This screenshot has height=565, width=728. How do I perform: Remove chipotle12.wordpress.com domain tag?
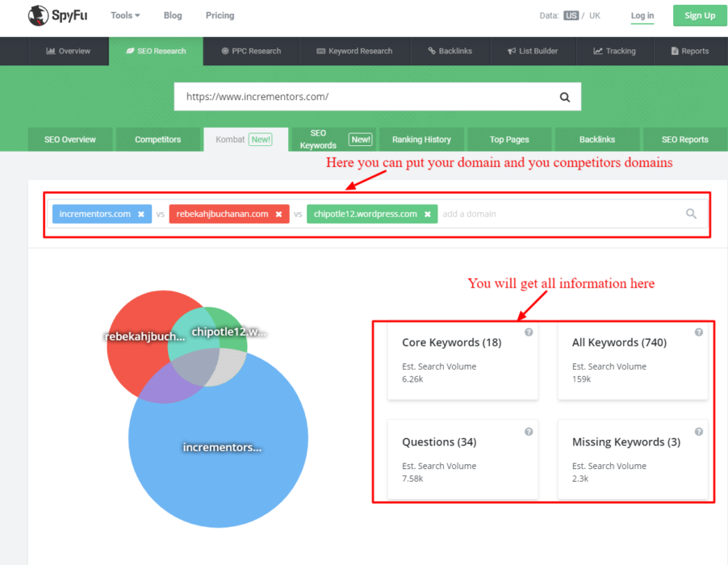[x=428, y=214]
